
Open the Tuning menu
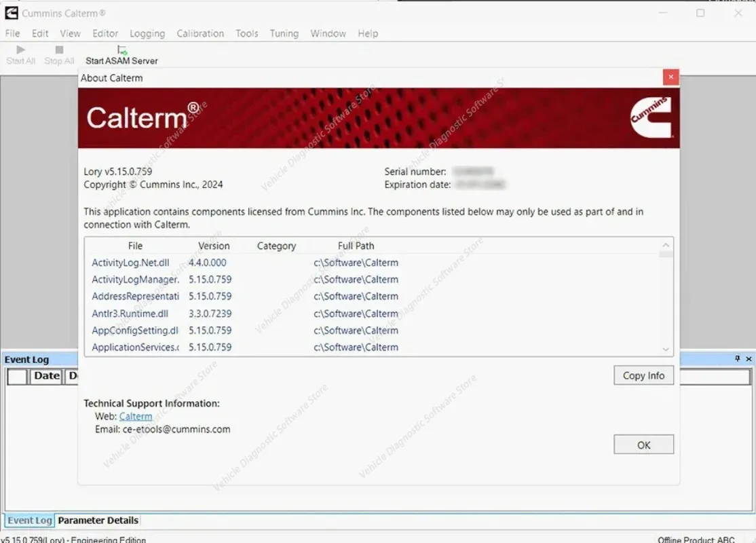tap(284, 33)
